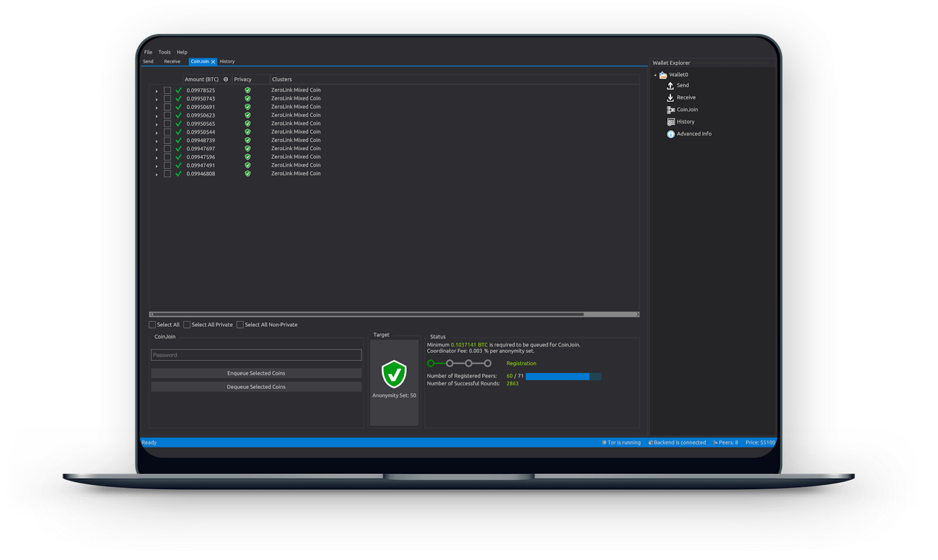Viewport: 938px width, 560px height.
Task: Click the horizontal scrollbar under coin list
Action: tap(368, 315)
